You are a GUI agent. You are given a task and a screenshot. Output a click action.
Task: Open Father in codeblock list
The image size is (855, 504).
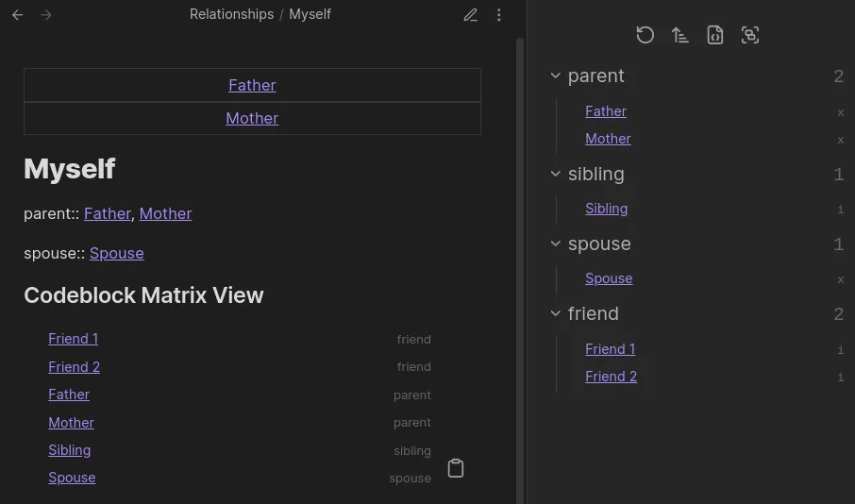tap(69, 395)
